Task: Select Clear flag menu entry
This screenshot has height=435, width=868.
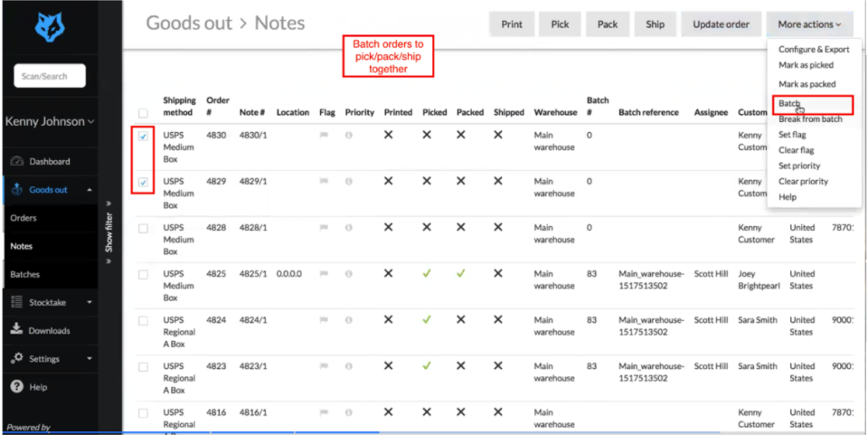Action: 796,150
